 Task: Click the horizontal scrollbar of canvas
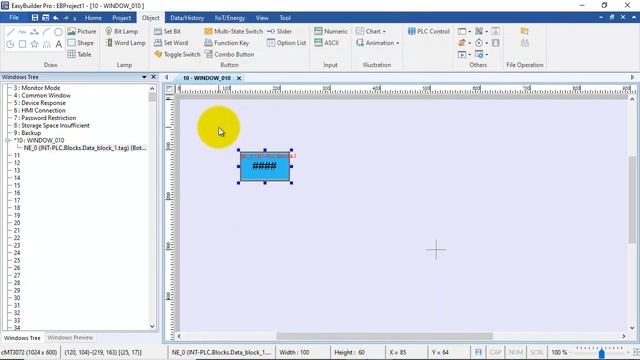tap(384, 336)
